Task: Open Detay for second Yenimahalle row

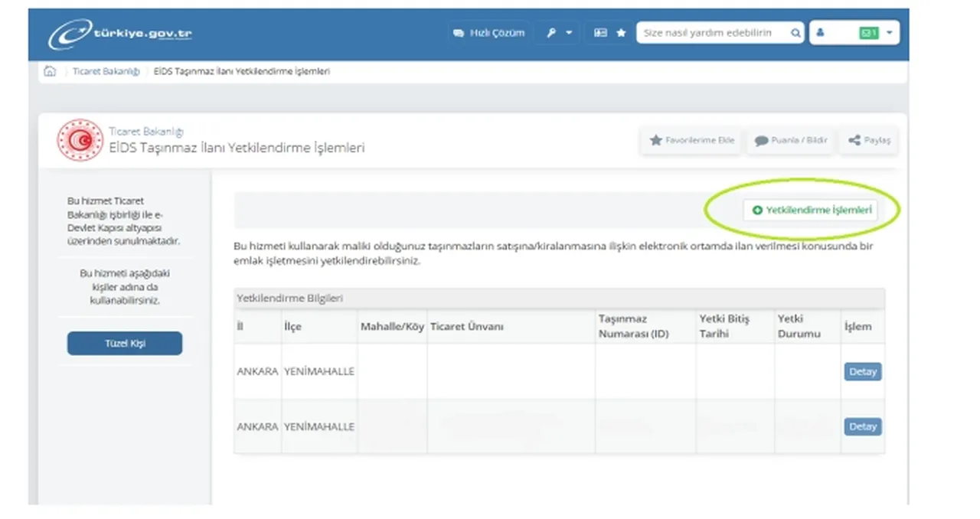Action: point(862,426)
